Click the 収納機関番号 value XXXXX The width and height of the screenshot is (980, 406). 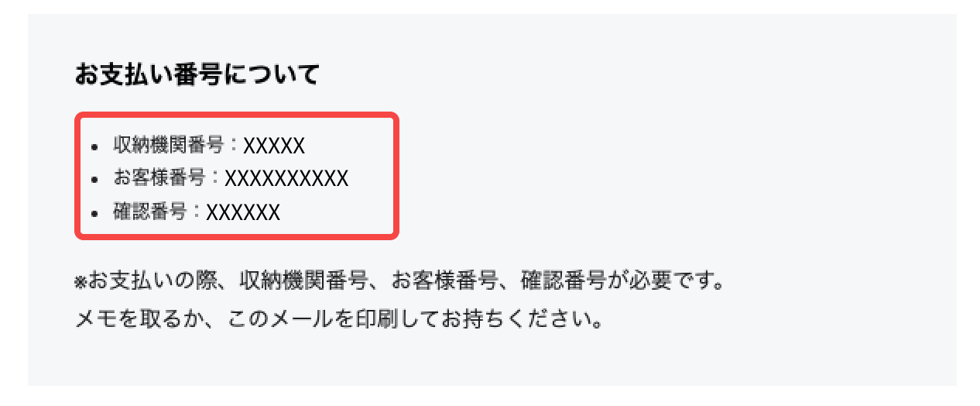tap(274, 146)
